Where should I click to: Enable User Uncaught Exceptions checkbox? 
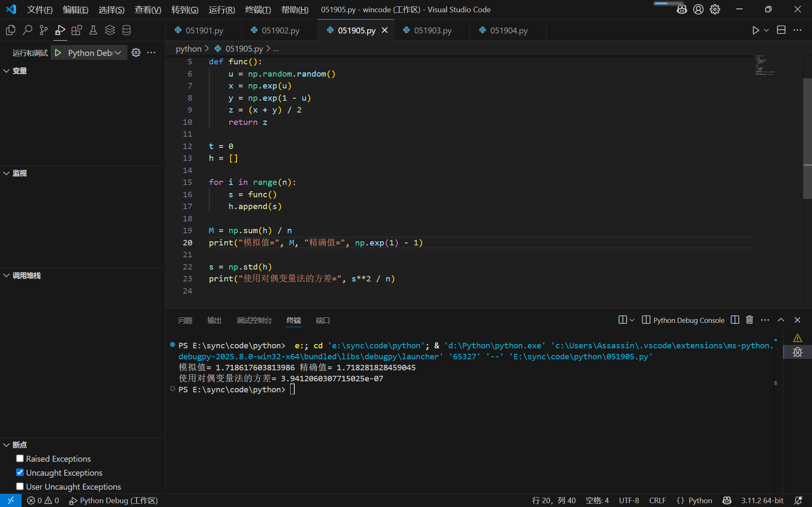(x=20, y=486)
